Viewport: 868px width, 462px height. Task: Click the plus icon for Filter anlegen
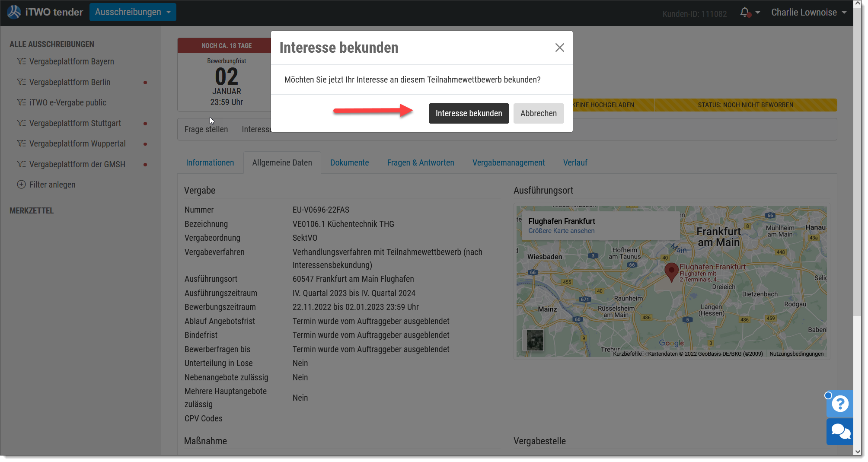coord(21,185)
